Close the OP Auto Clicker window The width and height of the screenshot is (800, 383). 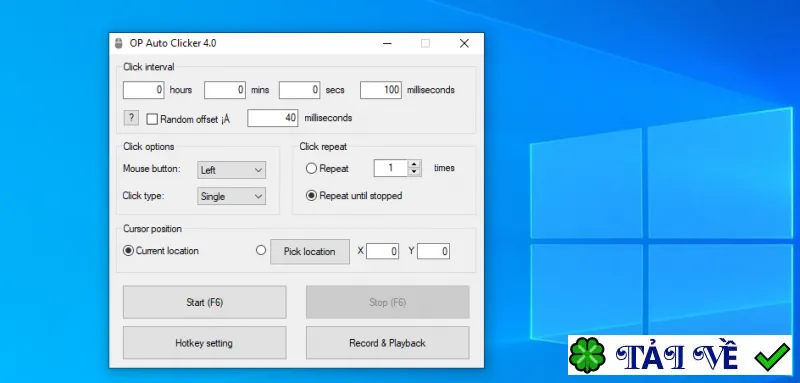pyautogui.click(x=464, y=43)
